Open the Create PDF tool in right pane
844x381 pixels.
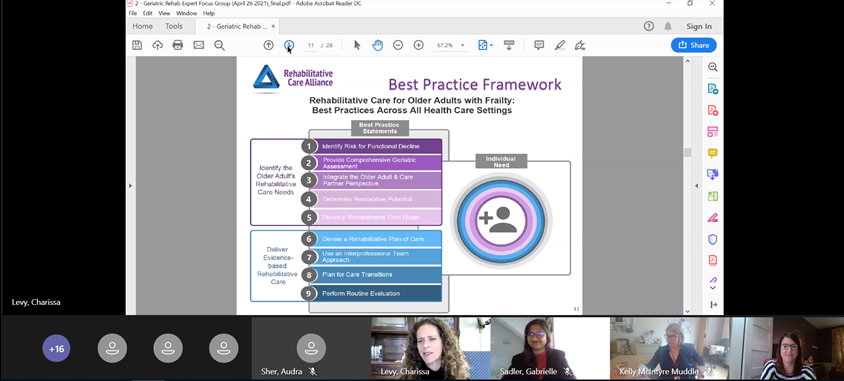(713, 110)
